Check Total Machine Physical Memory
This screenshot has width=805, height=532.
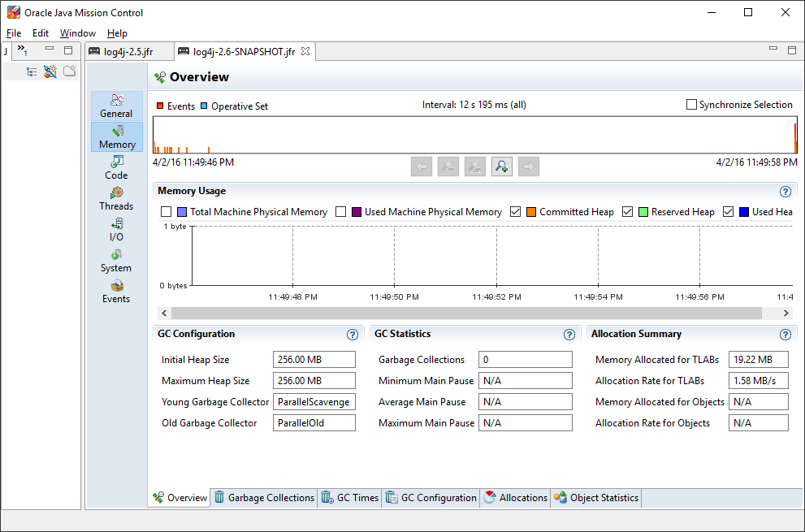[x=167, y=212]
